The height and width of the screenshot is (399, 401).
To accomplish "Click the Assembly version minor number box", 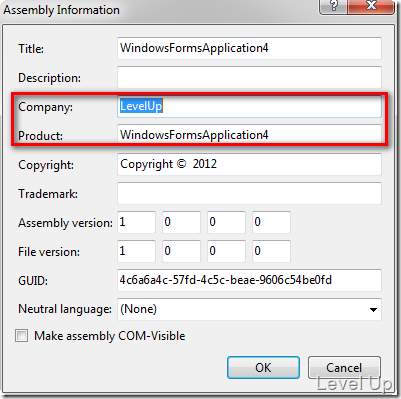I will tap(181, 222).
